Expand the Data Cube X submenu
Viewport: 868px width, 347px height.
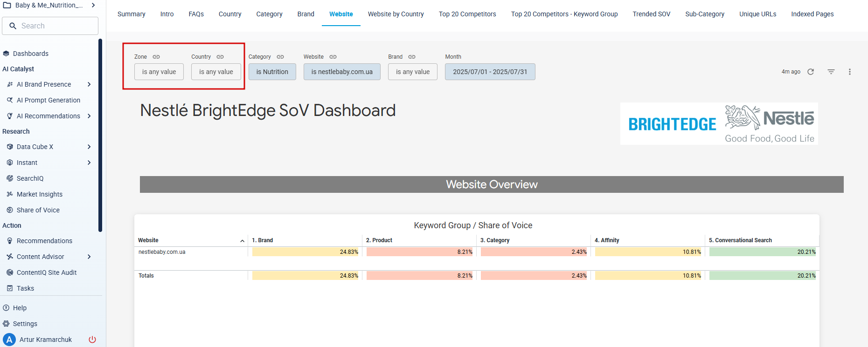(x=89, y=147)
